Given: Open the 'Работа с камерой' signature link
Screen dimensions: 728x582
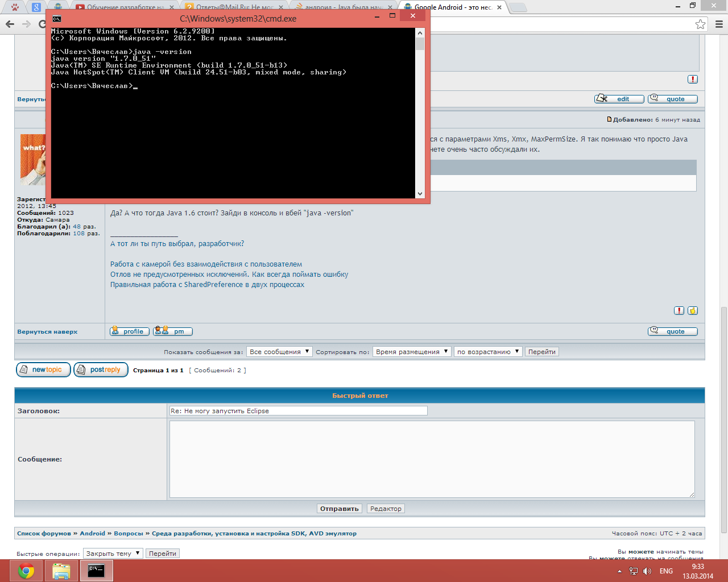Looking at the screenshot, I should coord(206,264).
